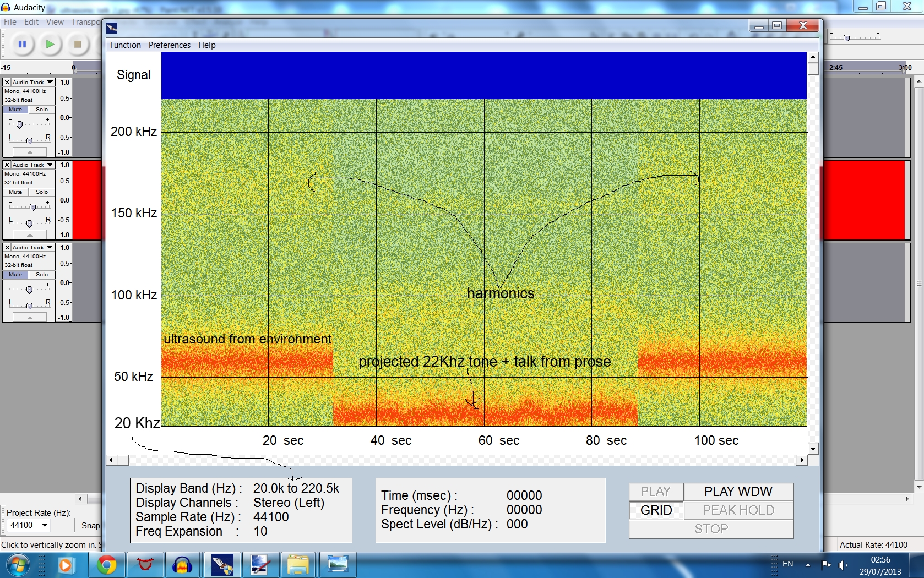Click the spectrogram horizontal scrollbar right arrow
Viewport: 924px width, 578px height.
pyautogui.click(x=802, y=460)
